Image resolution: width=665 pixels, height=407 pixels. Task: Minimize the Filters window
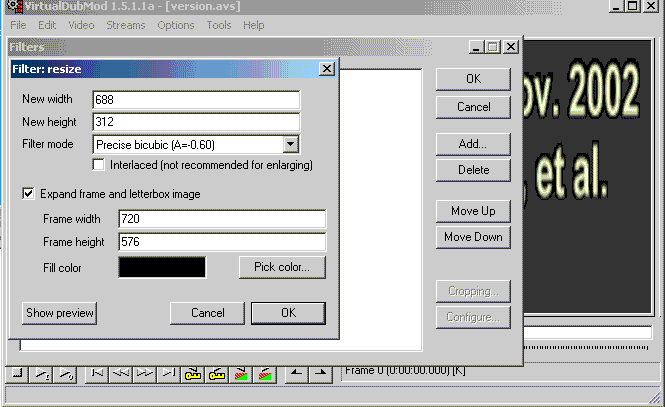477,47
